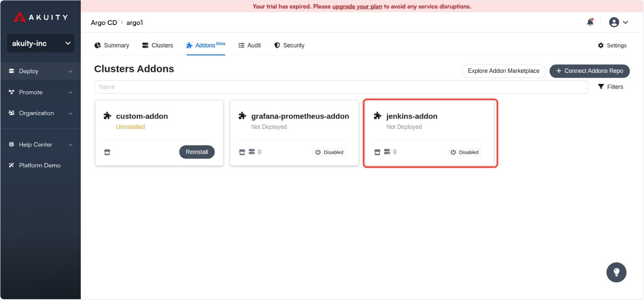
Task: Click the lightbulb help bubble
Action: tap(616, 272)
